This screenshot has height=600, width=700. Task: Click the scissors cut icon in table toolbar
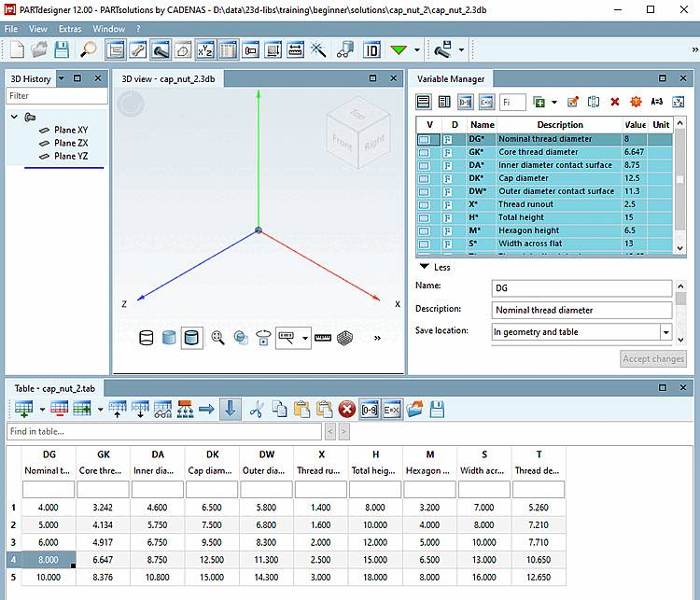256,409
